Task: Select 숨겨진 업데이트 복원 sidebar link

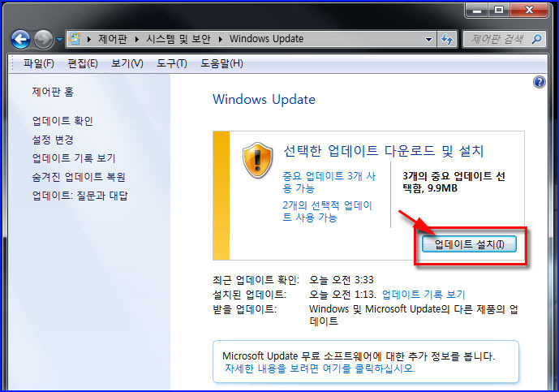Action: pos(79,177)
